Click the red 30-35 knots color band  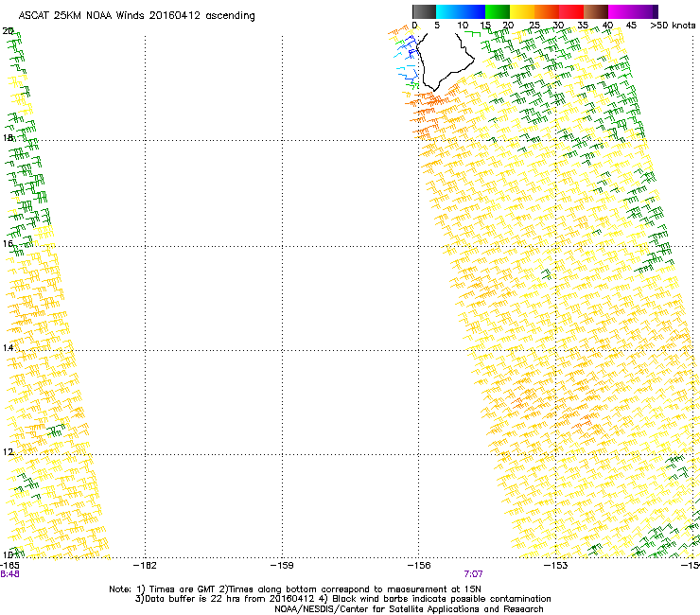pyautogui.click(x=571, y=11)
